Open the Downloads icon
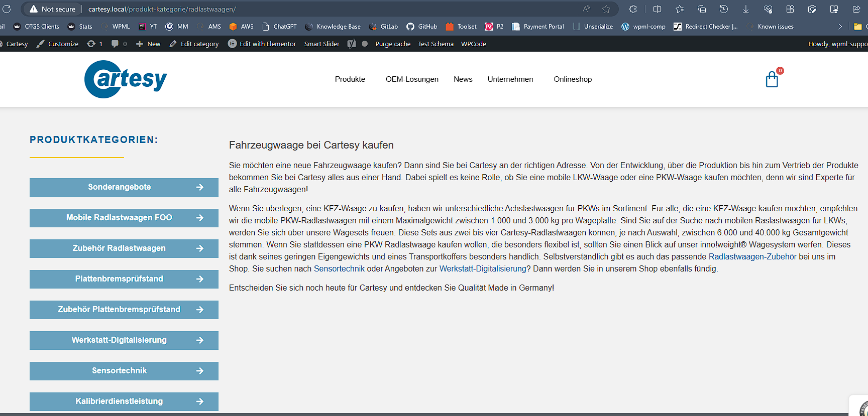The image size is (868, 416). [x=746, y=9]
